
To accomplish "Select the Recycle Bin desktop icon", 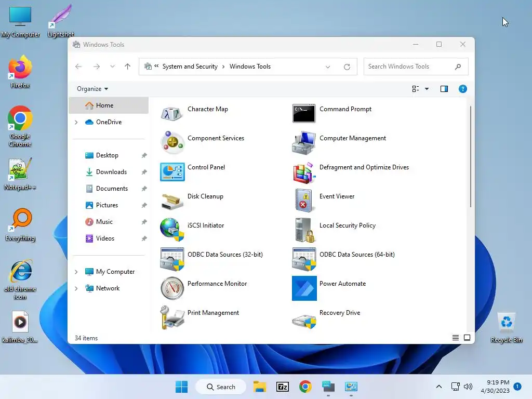I will point(506,327).
